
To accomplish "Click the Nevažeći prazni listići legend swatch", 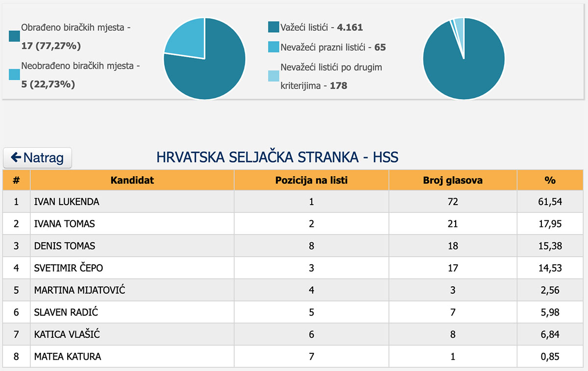I will click(x=273, y=47).
